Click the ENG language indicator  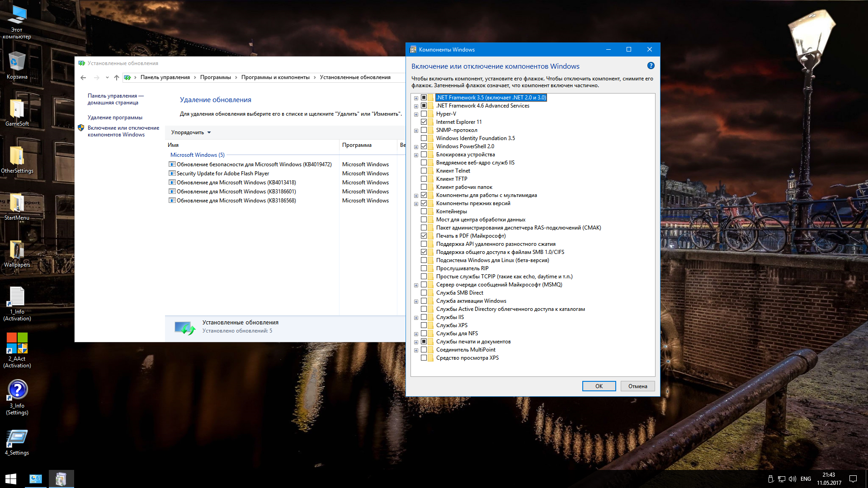(806, 479)
